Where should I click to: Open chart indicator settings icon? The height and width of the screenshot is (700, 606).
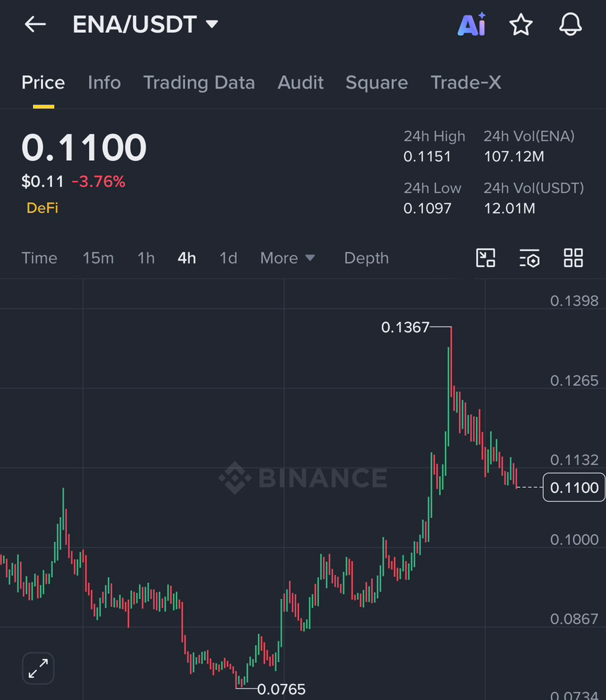coord(530,258)
